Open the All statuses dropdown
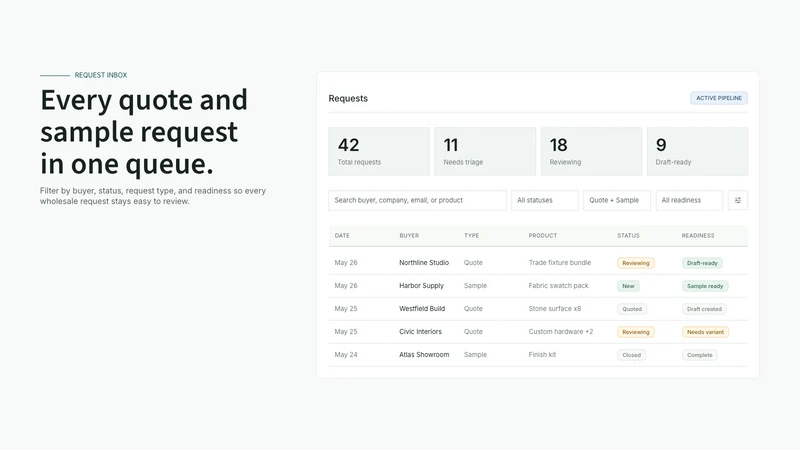 [x=545, y=201]
